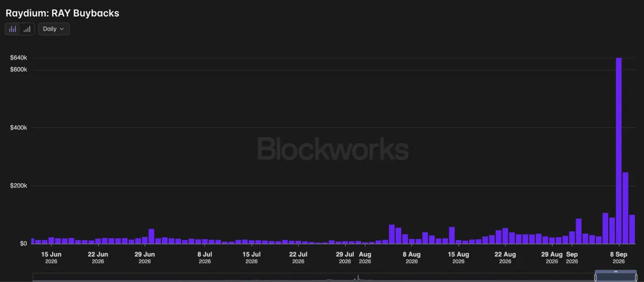This screenshot has width=644, height=282.
Task: Click the '15 Jun' x-axis label
Action: tap(52, 254)
